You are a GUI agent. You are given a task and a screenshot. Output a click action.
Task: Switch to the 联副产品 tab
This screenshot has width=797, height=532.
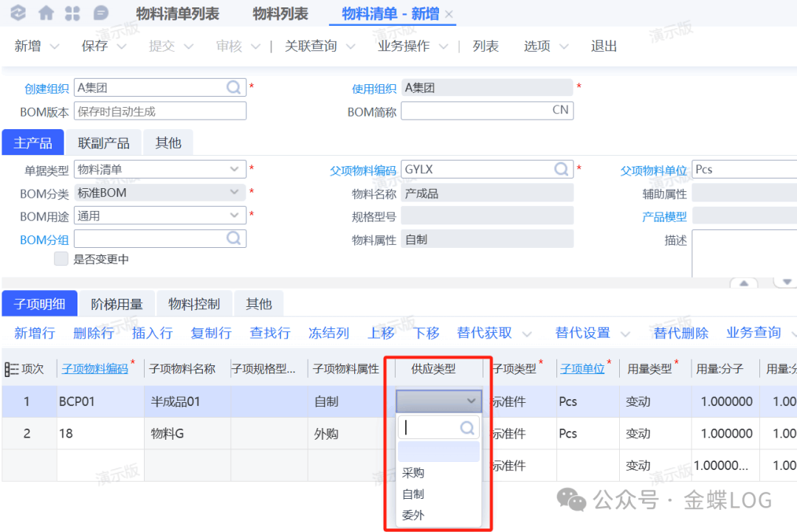pyautogui.click(x=103, y=143)
